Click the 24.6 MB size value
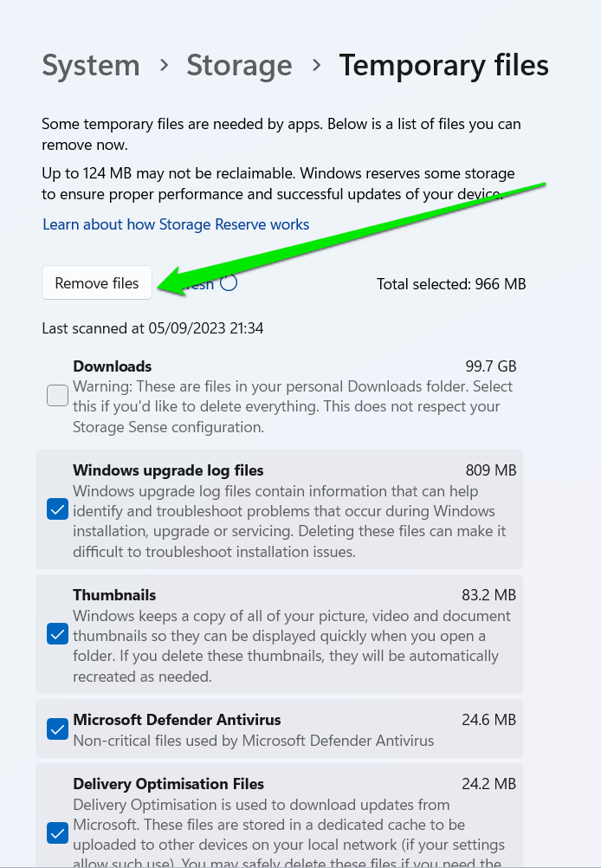601x868 pixels. point(489,720)
